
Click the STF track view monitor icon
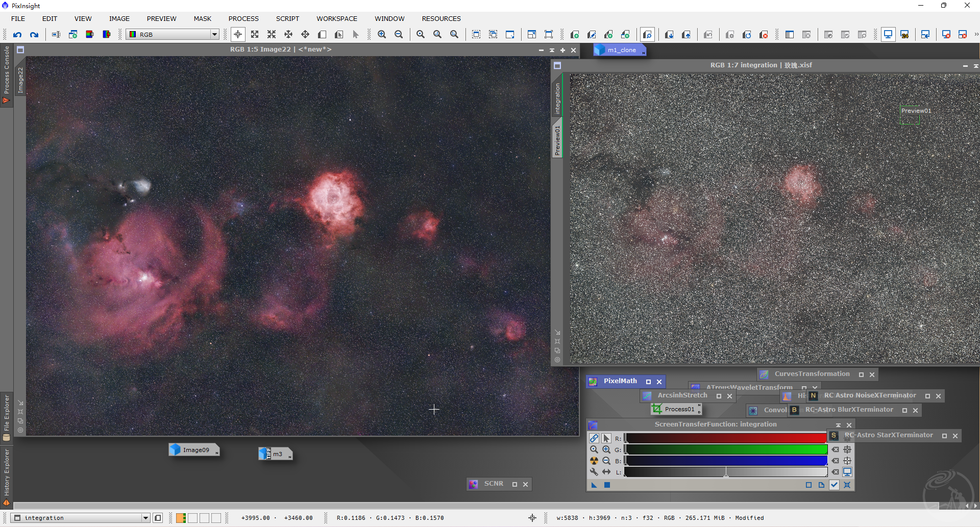pyautogui.click(x=847, y=472)
